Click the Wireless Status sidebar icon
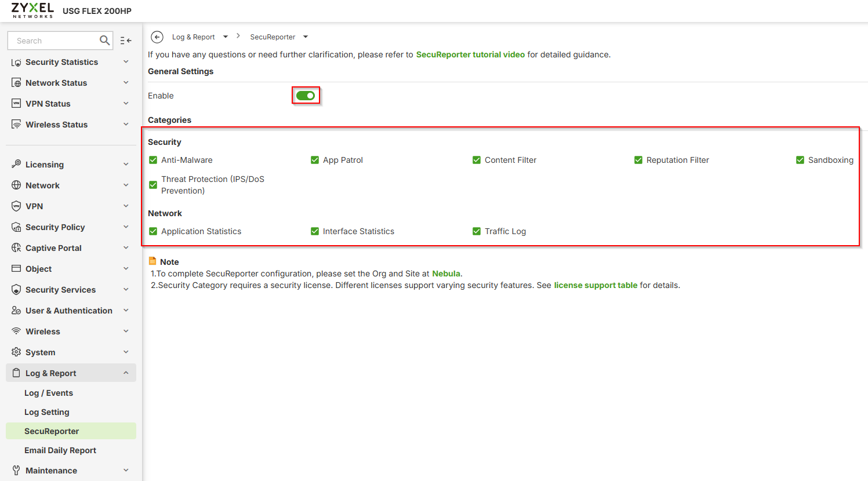Screen dimensions: 868x481 pos(16,125)
